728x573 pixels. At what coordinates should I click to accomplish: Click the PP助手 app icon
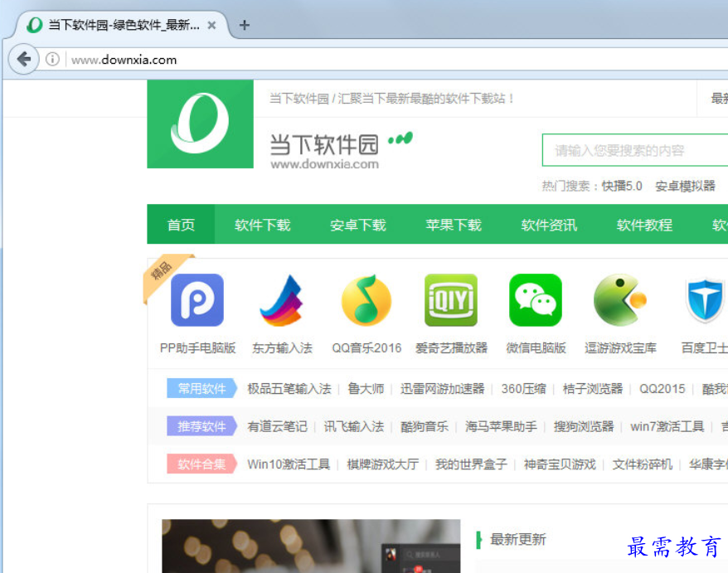[x=197, y=300]
